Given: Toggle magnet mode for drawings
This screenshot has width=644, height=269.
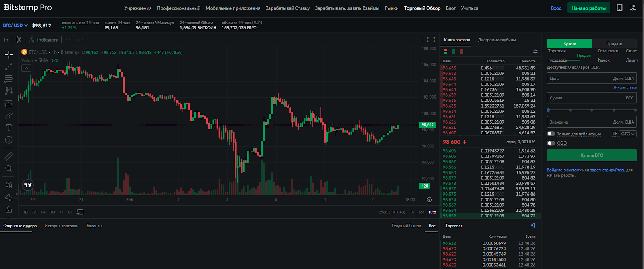Looking at the screenshot, I should click(9, 185).
